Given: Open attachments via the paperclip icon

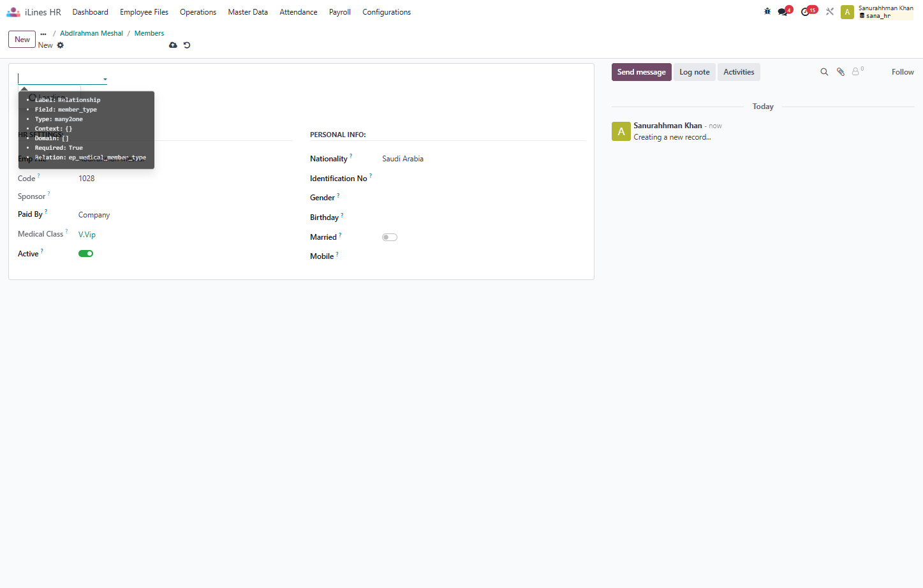Looking at the screenshot, I should (841, 72).
